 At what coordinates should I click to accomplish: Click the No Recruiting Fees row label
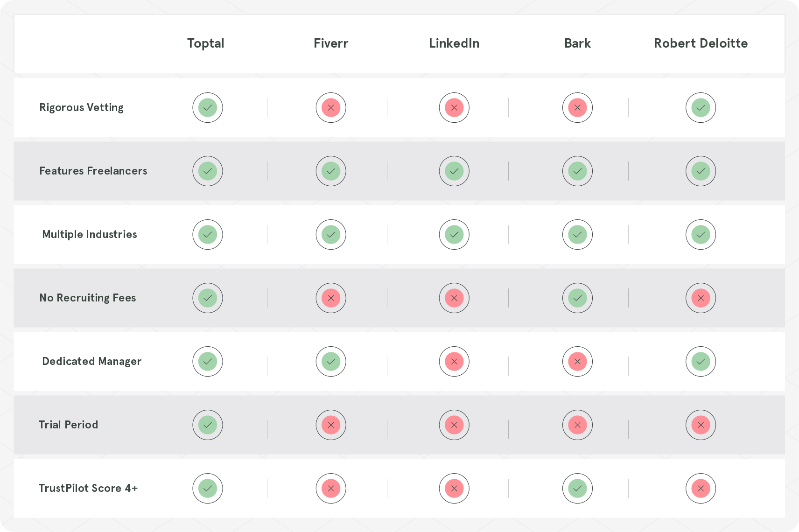[x=88, y=298]
